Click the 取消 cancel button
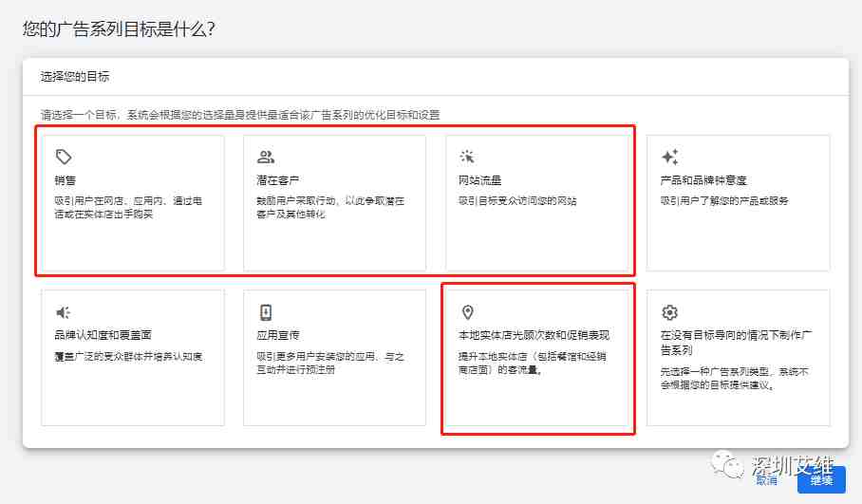This screenshot has width=862, height=504. [x=766, y=480]
